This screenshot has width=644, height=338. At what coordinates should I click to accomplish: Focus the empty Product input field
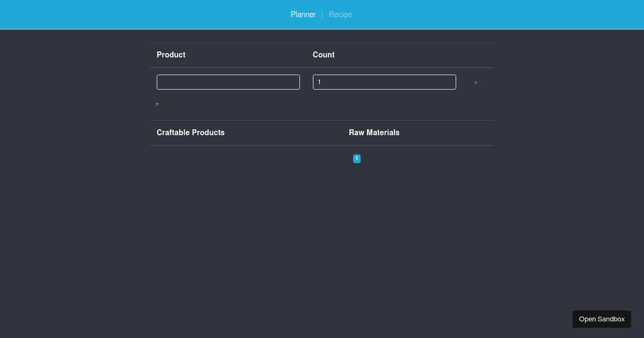[x=228, y=82]
